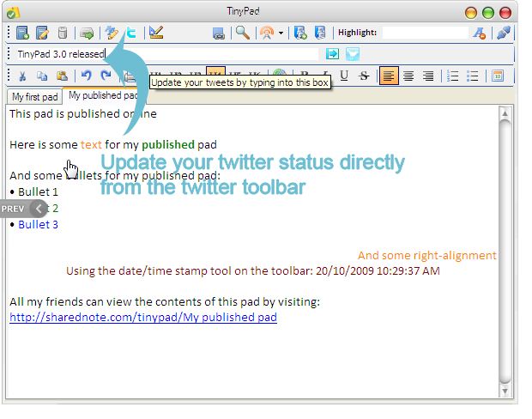Click the publish broadcast antenna icon

pos(267,33)
